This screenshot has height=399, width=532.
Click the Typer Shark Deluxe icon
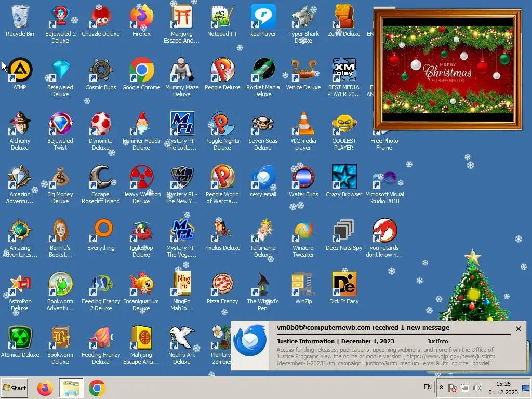(x=303, y=23)
